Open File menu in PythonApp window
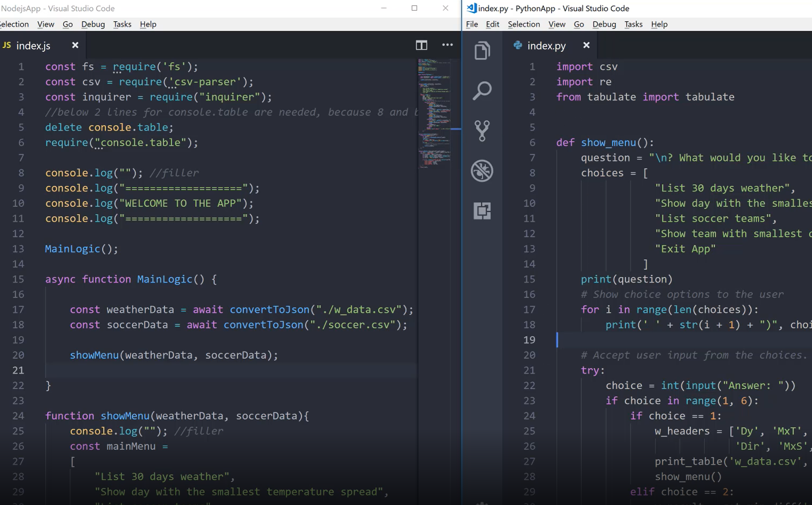This screenshot has height=505, width=812. (x=472, y=24)
